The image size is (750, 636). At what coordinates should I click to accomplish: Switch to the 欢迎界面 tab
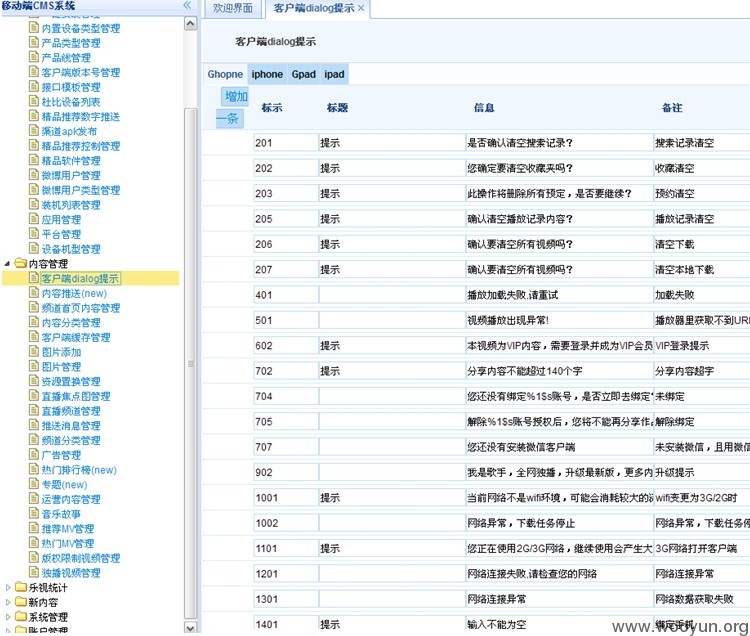pos(232,8)
